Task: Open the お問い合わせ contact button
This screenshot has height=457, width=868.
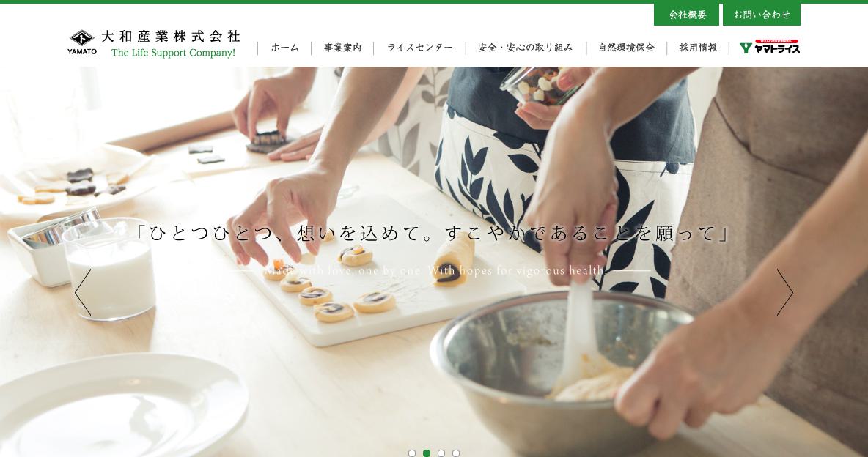Action: click(x=762, y=15)
